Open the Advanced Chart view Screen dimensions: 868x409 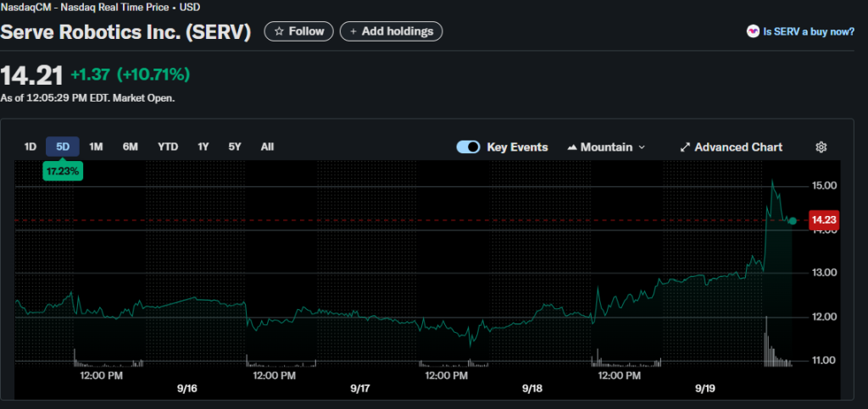point(732,147)
